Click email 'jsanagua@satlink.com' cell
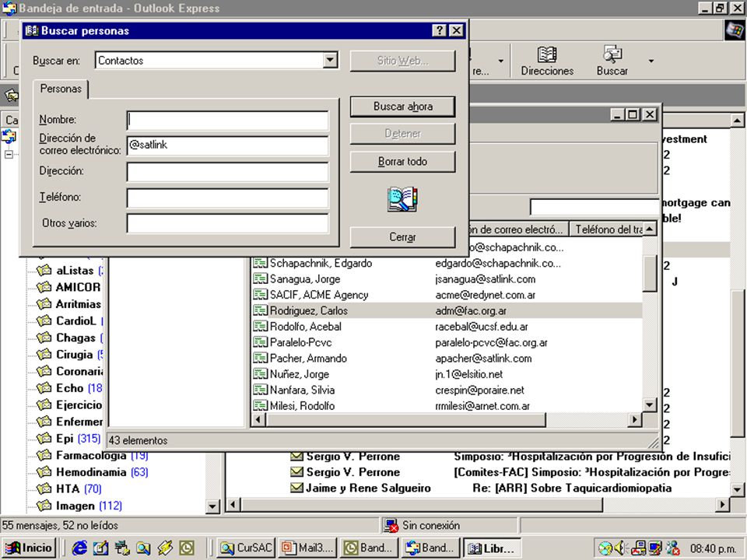The image size is (747, 560). coord(485,279)
